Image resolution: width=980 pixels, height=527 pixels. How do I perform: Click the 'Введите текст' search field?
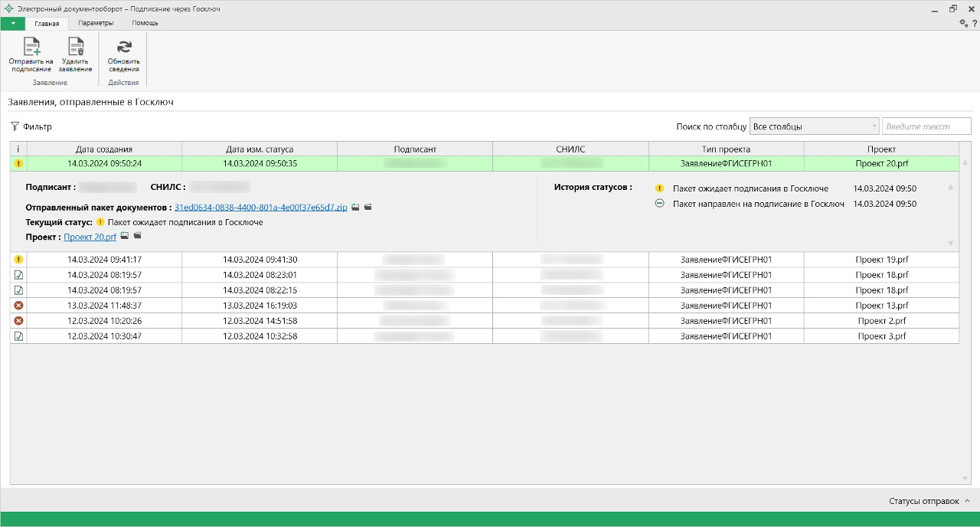point(926,126)
